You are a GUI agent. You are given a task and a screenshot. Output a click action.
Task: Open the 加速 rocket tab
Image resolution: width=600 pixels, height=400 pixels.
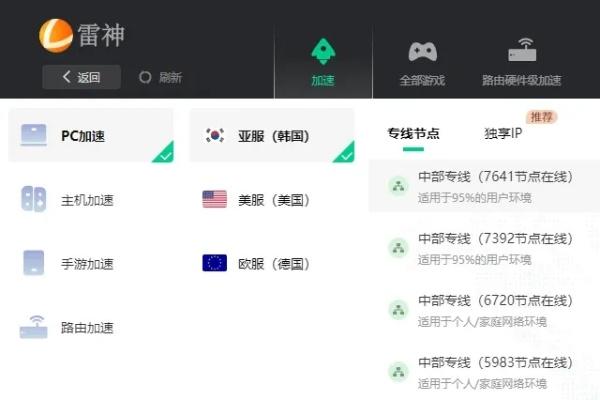[x=323, y=62]
